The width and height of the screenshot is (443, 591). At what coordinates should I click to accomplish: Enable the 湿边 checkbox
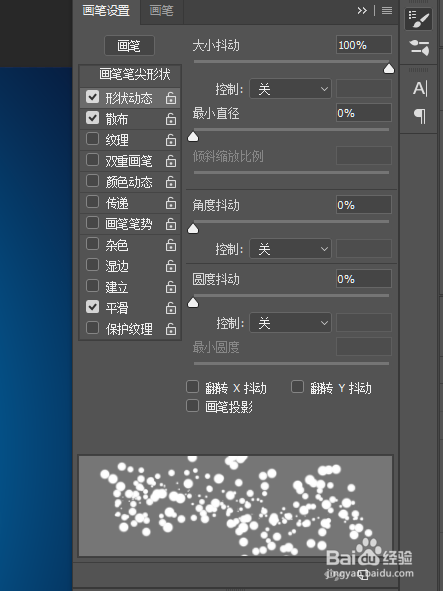point(92,265)
